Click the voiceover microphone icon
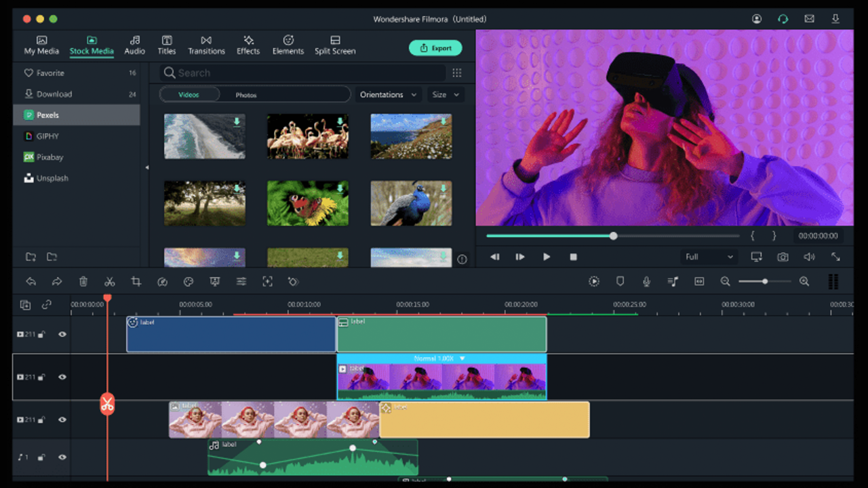 point(646,282)
